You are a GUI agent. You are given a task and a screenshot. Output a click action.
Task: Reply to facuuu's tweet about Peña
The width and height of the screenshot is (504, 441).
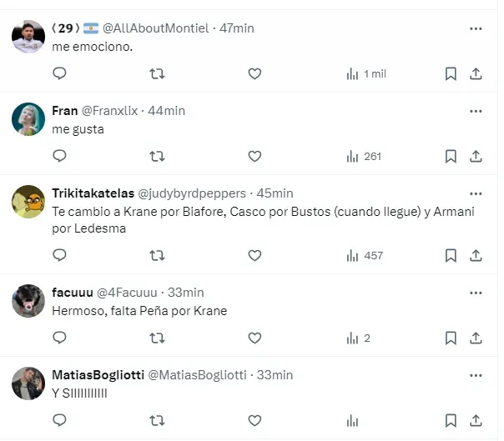(x=59, y=338)
